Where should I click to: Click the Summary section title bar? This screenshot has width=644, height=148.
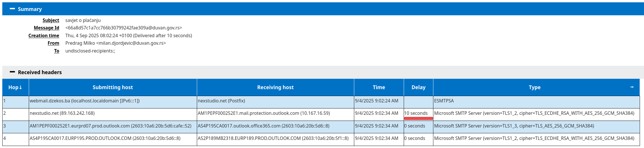pyautogui.click(x=323, y=9)
